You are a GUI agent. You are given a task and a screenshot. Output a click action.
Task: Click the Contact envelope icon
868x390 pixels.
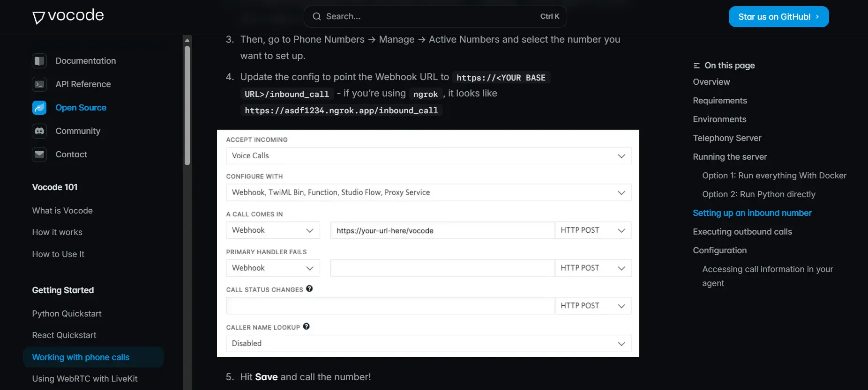[39, 155]
